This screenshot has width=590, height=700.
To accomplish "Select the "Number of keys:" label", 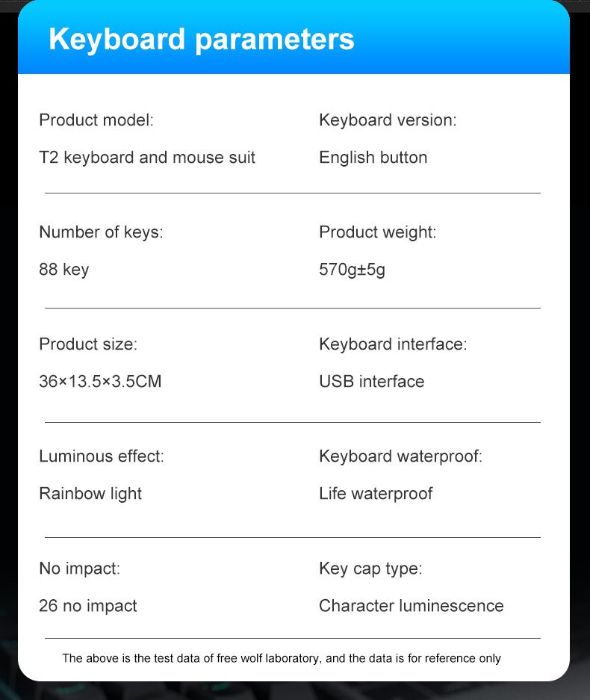I will (x=101, y=232).
